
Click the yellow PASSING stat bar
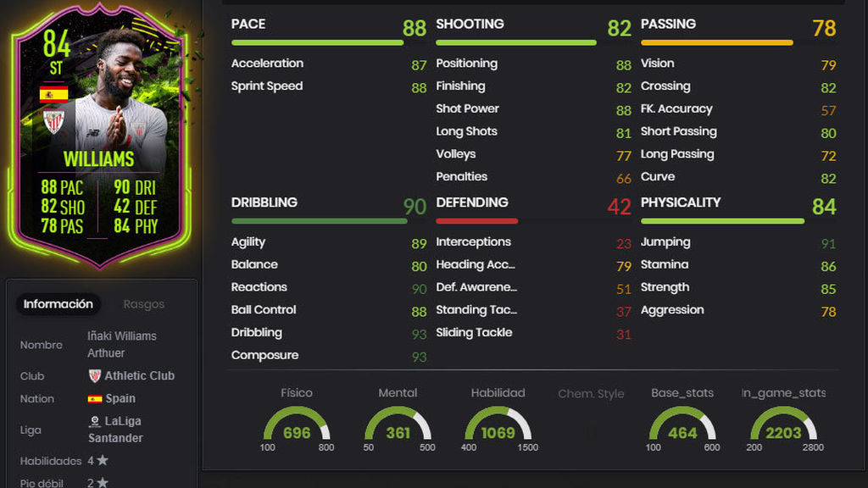(x=716, y=42)
